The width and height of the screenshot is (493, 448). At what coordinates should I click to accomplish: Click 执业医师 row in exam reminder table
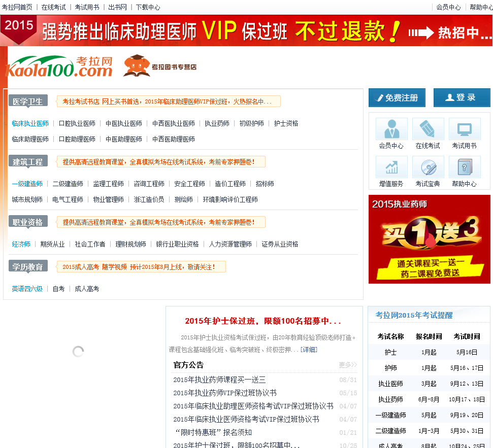[x=429, y=384]
